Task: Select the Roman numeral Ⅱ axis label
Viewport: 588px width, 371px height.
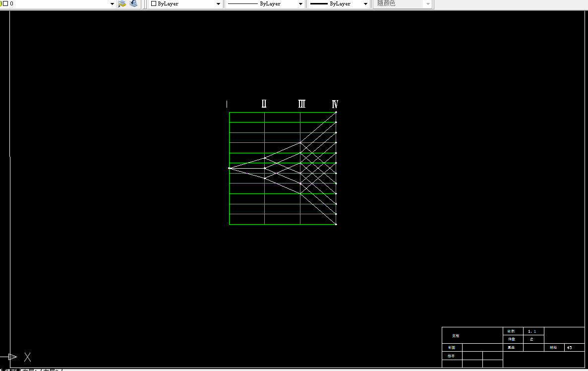Action: click(x=264, y=104)
